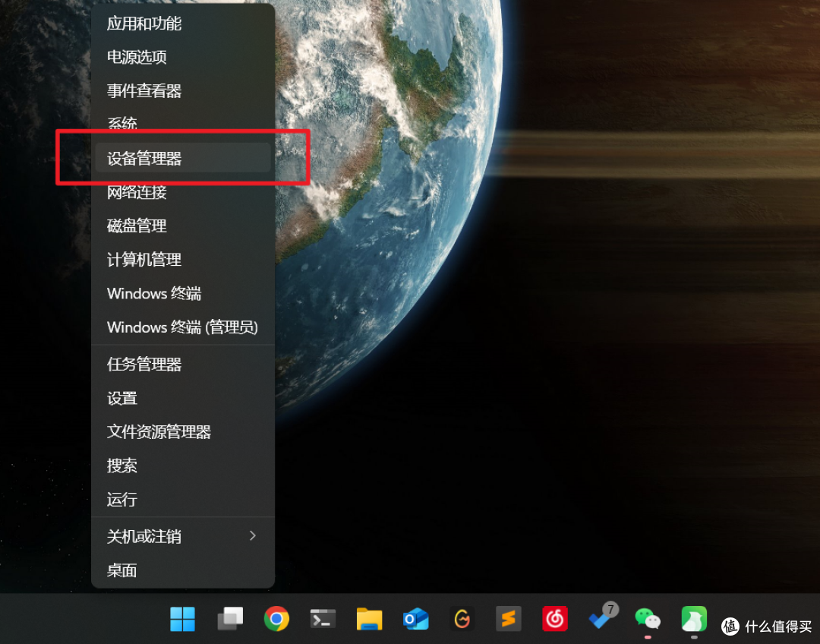This screenshot has width=820, height=644.
Task: Open the To Do app with badge 7
Action: (x=602, y=617)
